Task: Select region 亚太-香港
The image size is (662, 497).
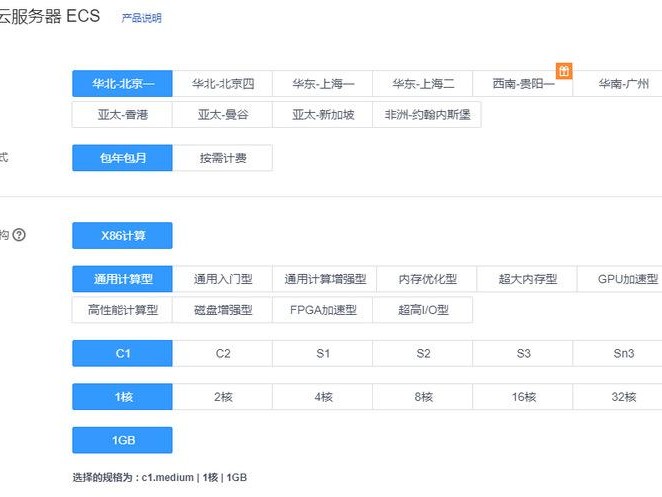Action: [x=122, y=114]
